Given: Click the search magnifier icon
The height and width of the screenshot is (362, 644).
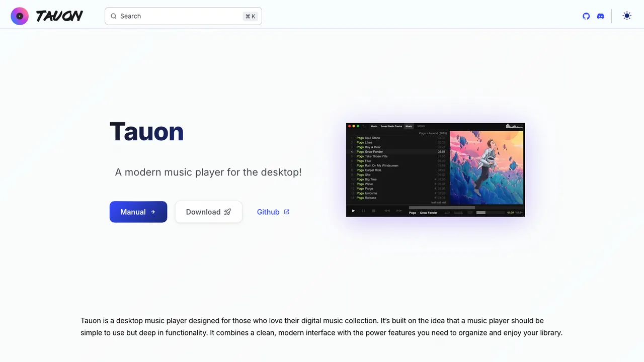Looking at the screenshot, I should click(114, 16).
